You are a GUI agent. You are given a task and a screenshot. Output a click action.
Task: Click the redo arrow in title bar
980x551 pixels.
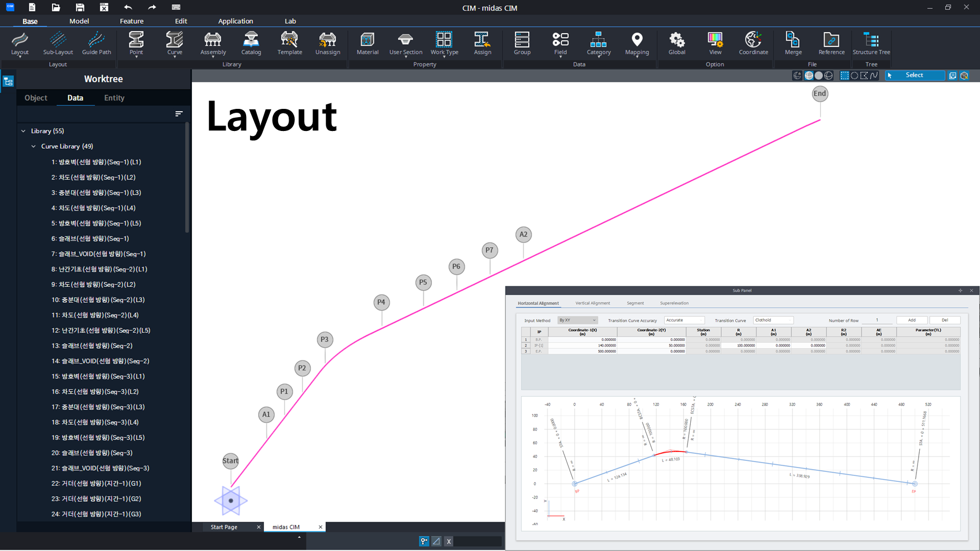click(x=152, y=7)
